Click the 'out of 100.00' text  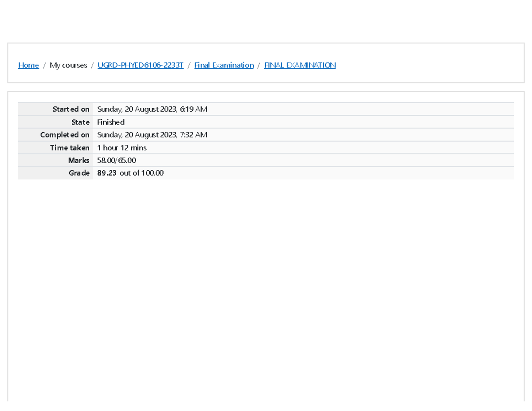point(141,173)
